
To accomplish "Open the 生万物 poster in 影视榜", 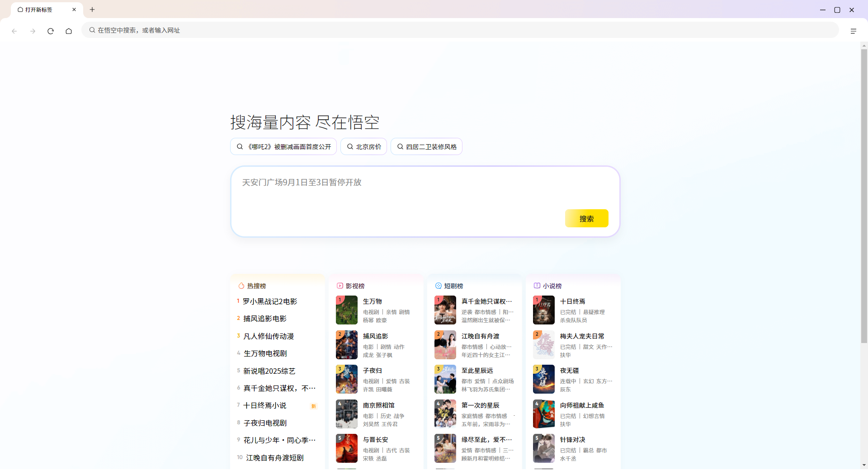I will pyautogui.click(x=346, y=310).
